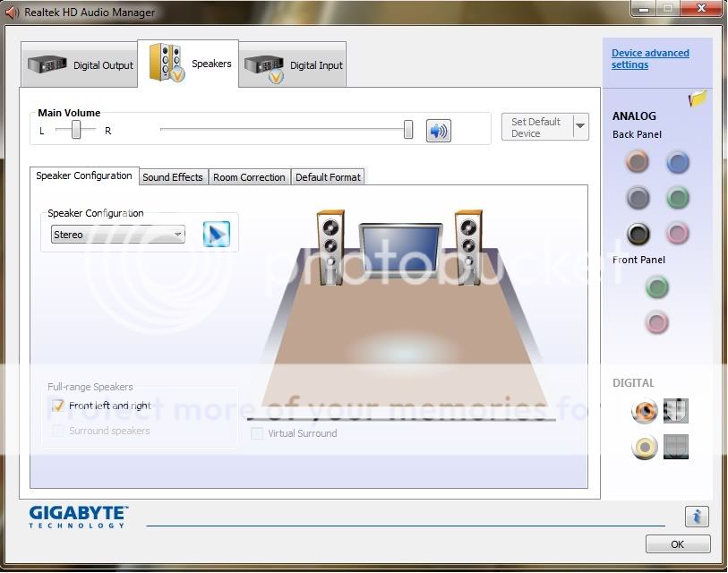This screenshot has height=573, width=728.
Task: Click the right speaker in room diagram
Action: click(468, 247)
